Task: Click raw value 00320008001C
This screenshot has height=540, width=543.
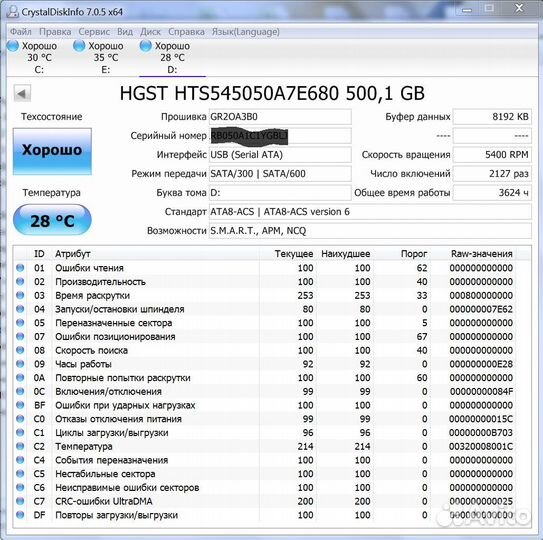Action: [481, 446]
